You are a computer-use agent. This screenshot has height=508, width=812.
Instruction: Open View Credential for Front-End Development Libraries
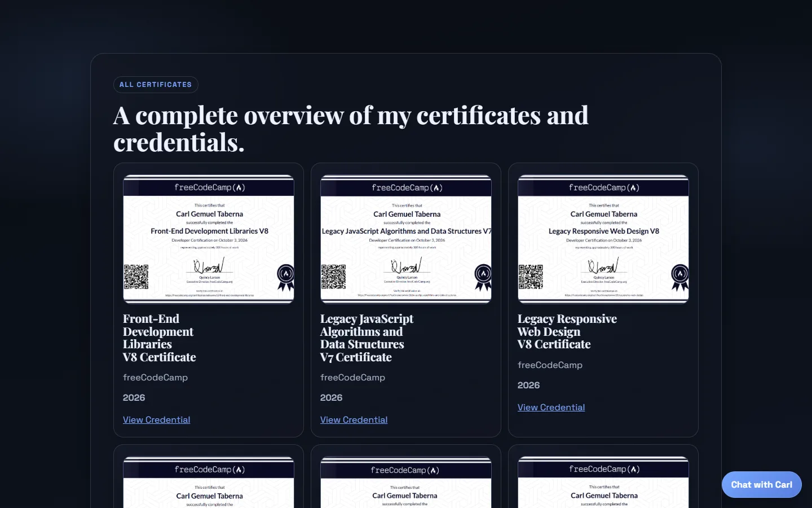pos(156,420)
